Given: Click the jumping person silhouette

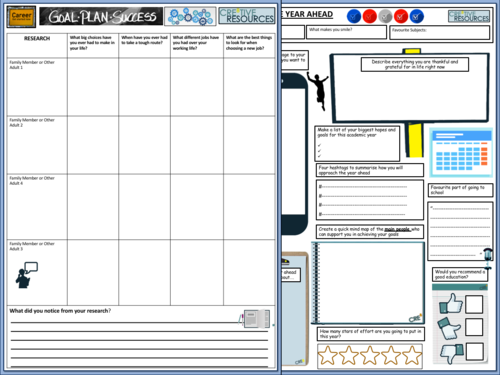Looking at the screenshot, I should pos(318,90).
